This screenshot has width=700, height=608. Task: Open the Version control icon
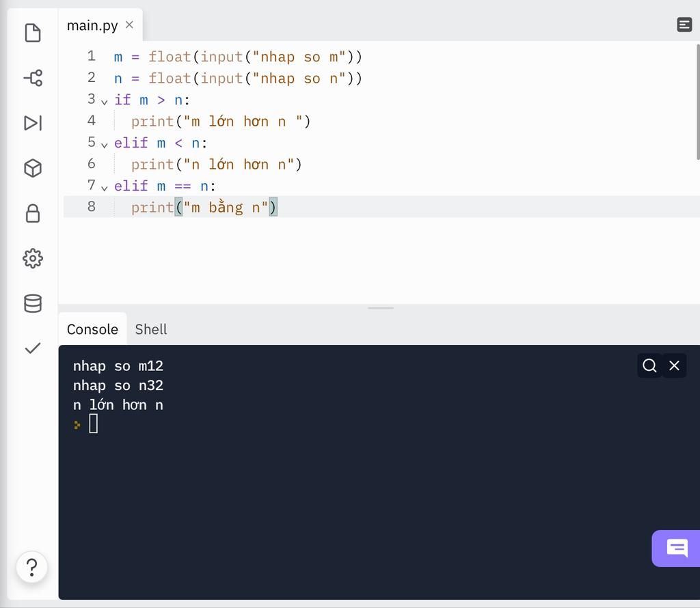33,78
